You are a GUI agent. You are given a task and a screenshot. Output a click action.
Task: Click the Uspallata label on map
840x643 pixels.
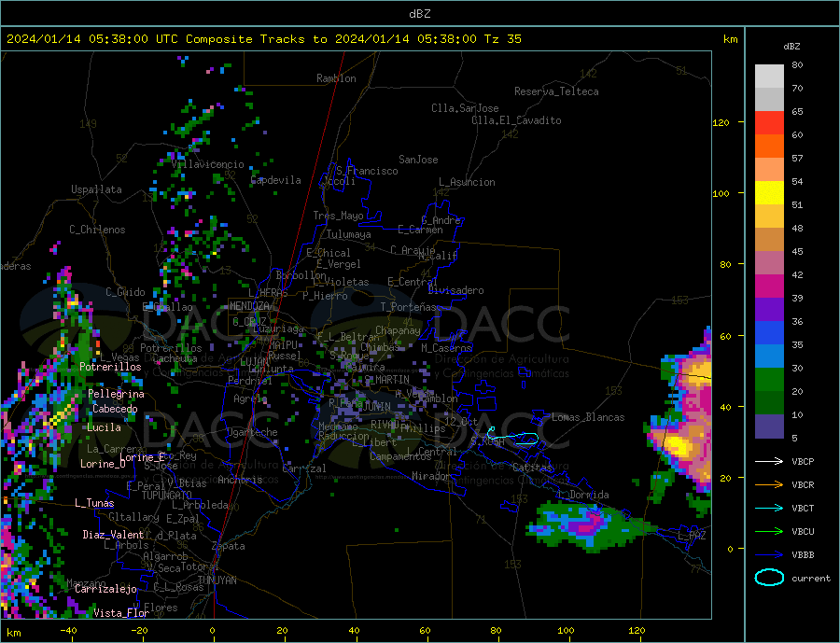96,189
